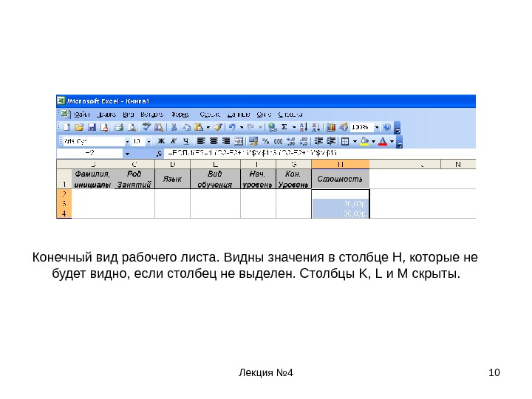
Task: Click the Вид обучения header cell
Action: [215, 179]
